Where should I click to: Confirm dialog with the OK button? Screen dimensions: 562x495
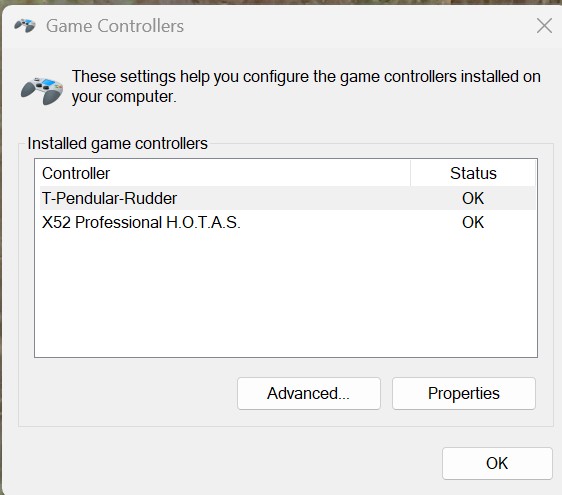click(497, 463)
